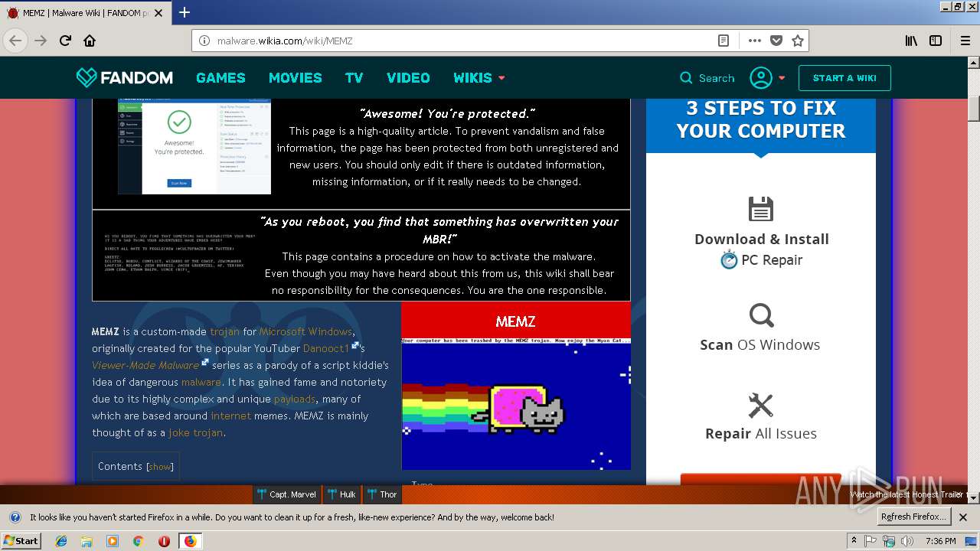The image size is (980, 551).
Task: Open the TV section
Action: 354,77
